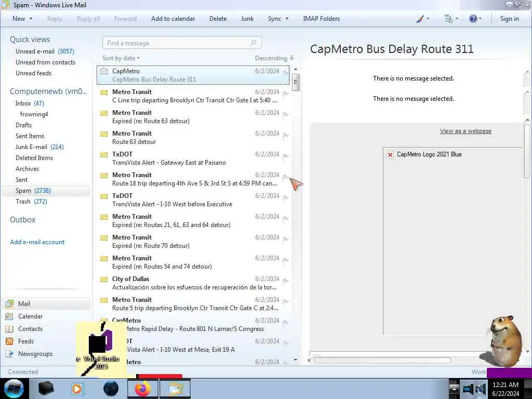Mark message as Junk
The image size is (532, 399).
click(x=247, y=19)
